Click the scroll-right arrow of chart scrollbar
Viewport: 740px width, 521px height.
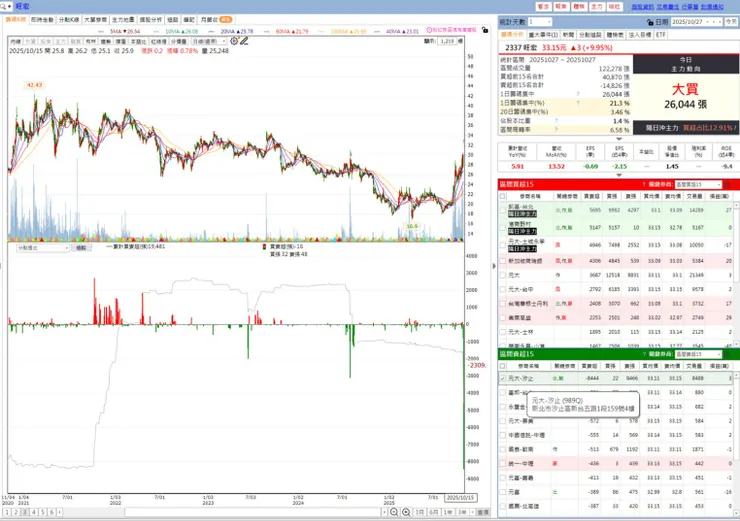385,512
